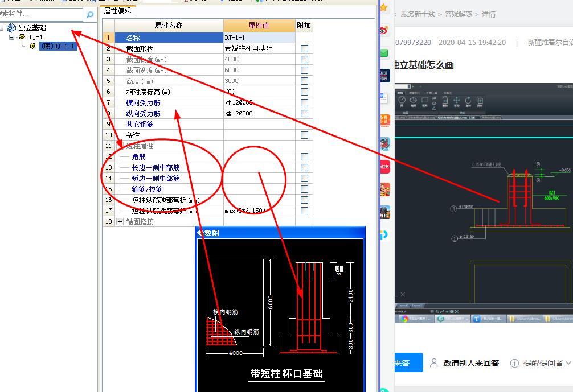
Task: Click the question title 独立基础怎么画
Action: coord(424,65)
